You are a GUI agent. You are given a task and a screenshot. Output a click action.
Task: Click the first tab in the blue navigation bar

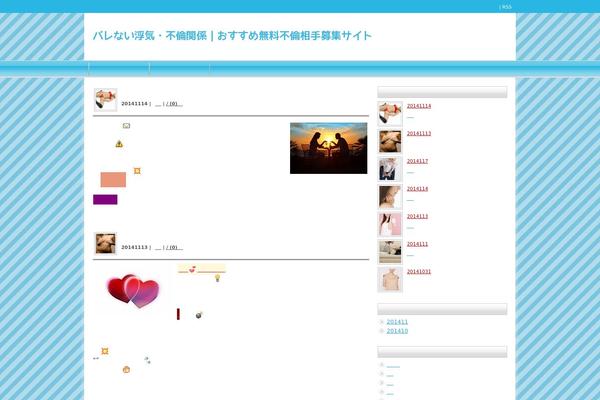click(x=119, y=69)
